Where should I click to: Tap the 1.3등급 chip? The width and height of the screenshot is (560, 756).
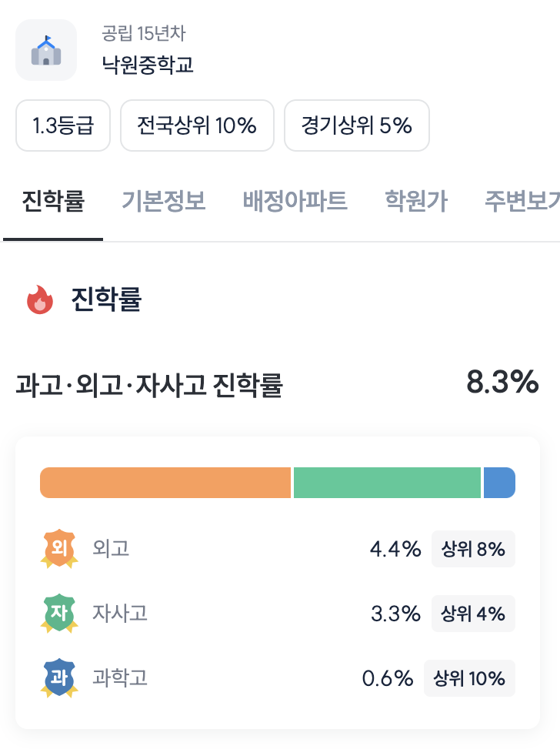tap(63, 125)
